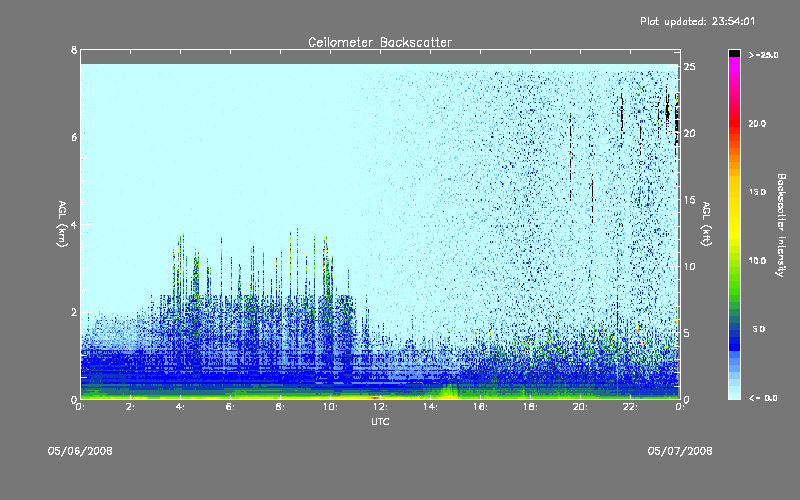Click the ">=25.0" colorbar maximum label
The image size is (800, 500).
764,55
